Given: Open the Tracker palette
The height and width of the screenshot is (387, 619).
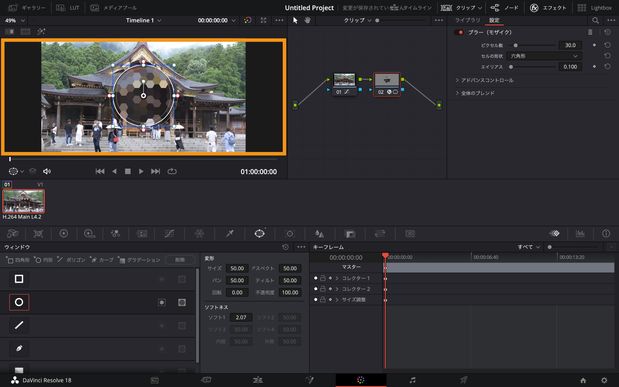Looking at the screenshot, I should point(290,234).
